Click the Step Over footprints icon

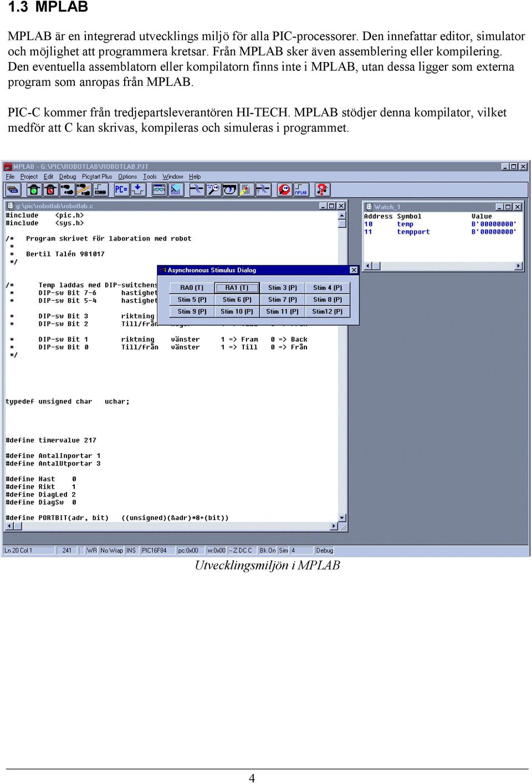point(84,190)
